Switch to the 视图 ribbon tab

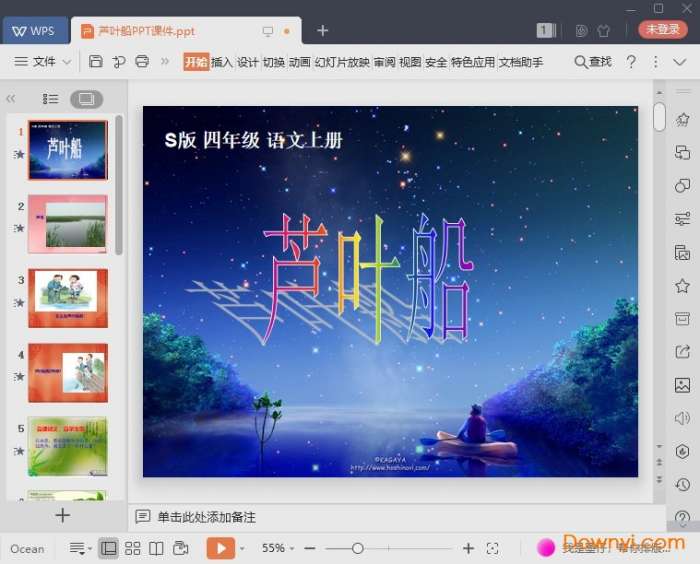[410, 62]
